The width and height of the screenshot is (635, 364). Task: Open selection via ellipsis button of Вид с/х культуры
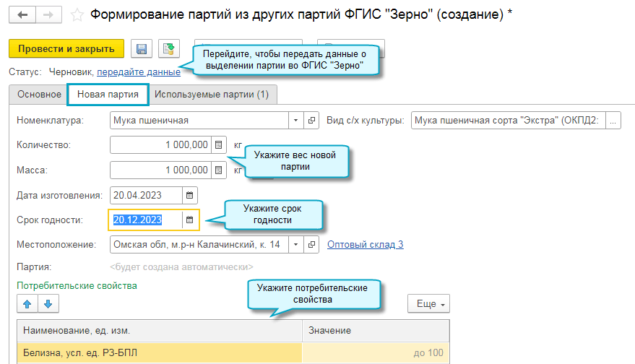[x=613, y=121]
